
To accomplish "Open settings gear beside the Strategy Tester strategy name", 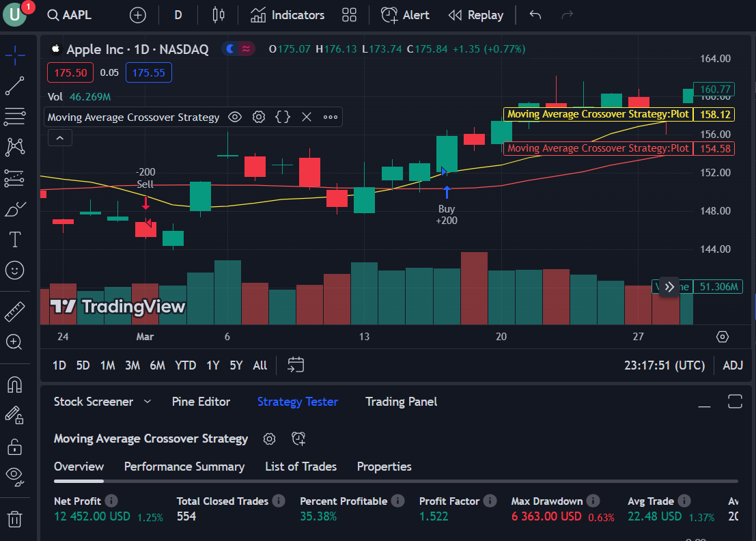I will coord(270,439).
